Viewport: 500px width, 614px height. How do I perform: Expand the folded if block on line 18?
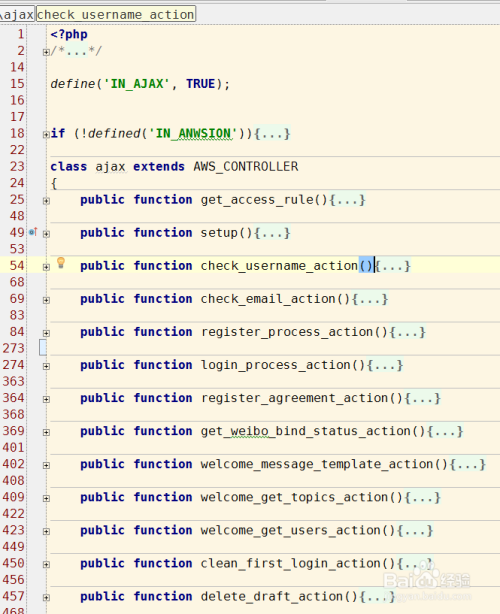pyautogui.click(x=46, y=134)
